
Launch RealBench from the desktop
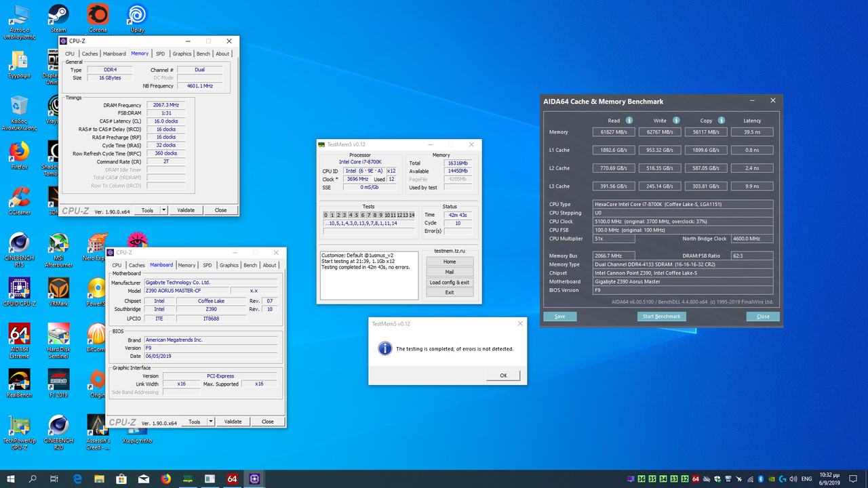point(19,384)
